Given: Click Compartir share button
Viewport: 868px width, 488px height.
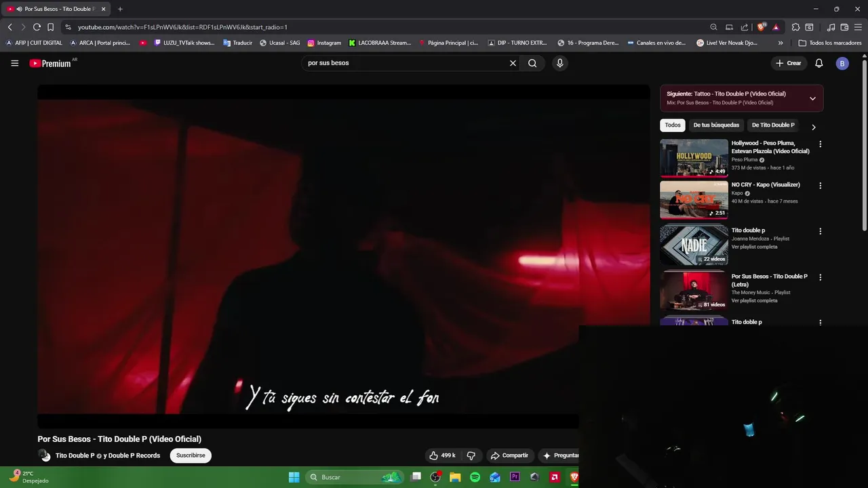Looking at the screenshot, I should (509, 455).
